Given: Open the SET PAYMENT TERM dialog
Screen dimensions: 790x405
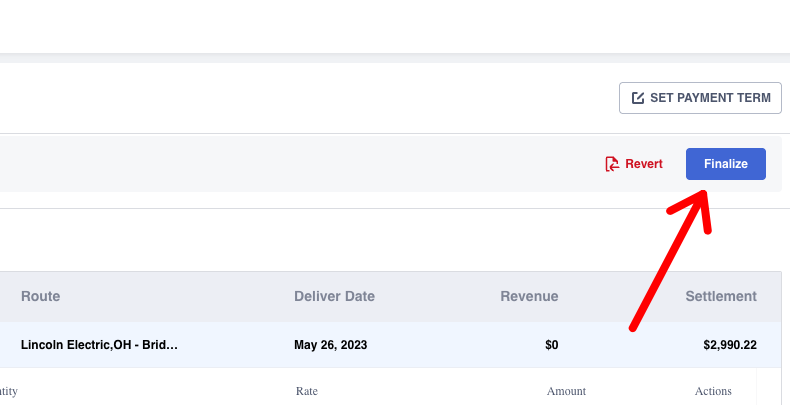Looking at the screenshot, I should pyautogui.click(x=700, y=98).
